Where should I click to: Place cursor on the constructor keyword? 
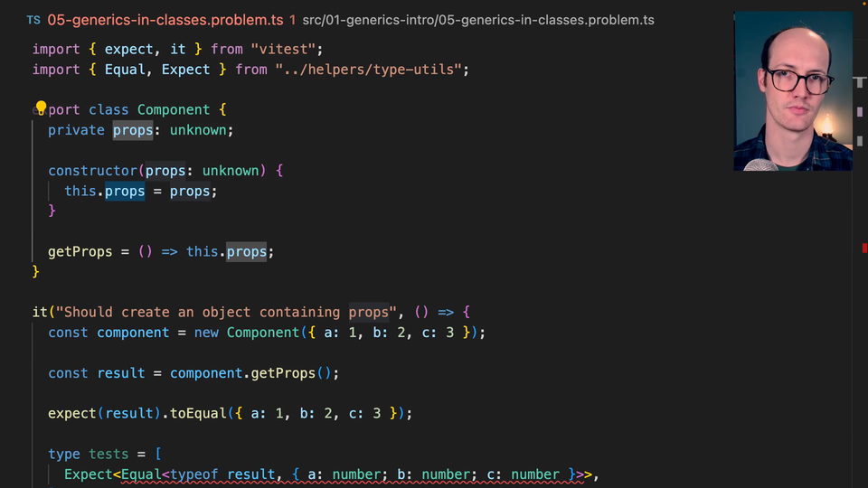point(93,171)
